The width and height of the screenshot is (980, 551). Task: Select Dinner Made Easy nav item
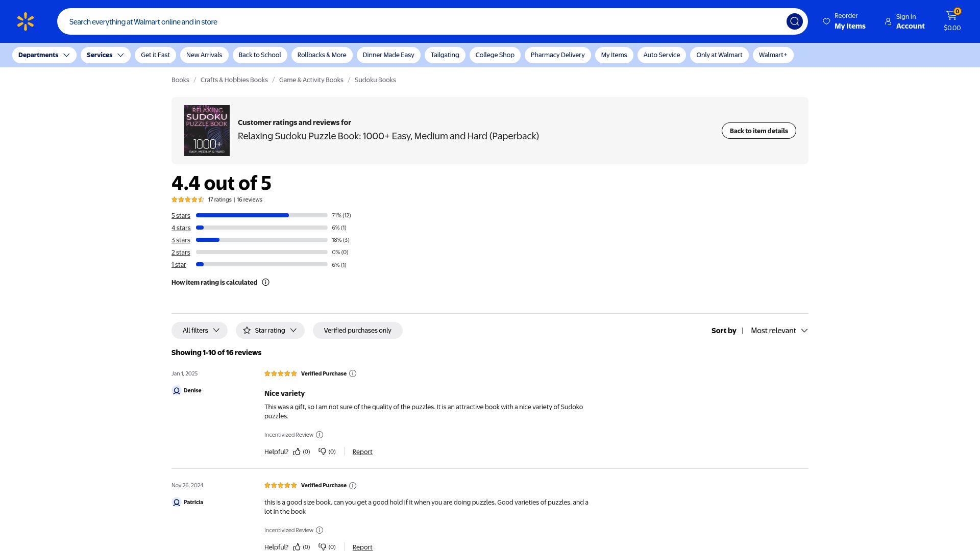click(388, 55)
